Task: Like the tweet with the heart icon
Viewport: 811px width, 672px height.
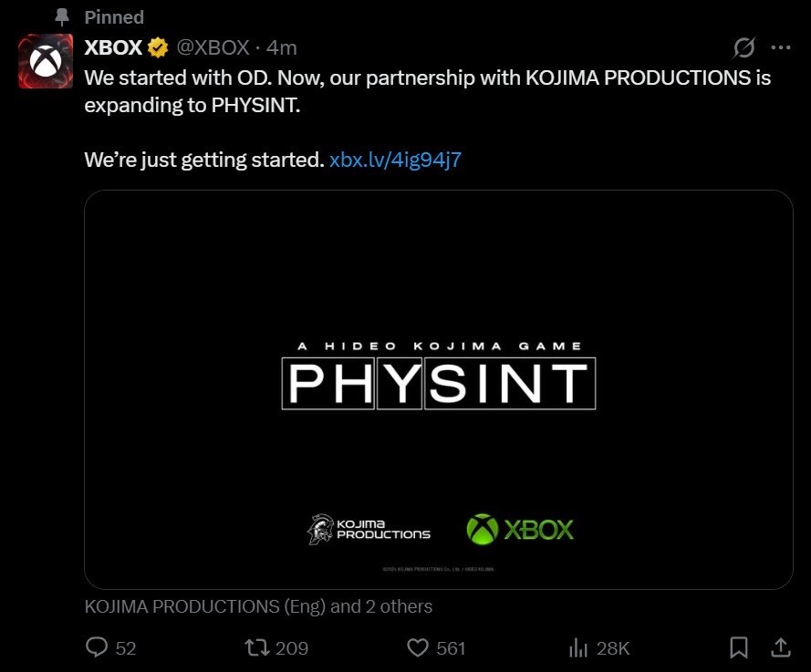Action: point(418,647)
